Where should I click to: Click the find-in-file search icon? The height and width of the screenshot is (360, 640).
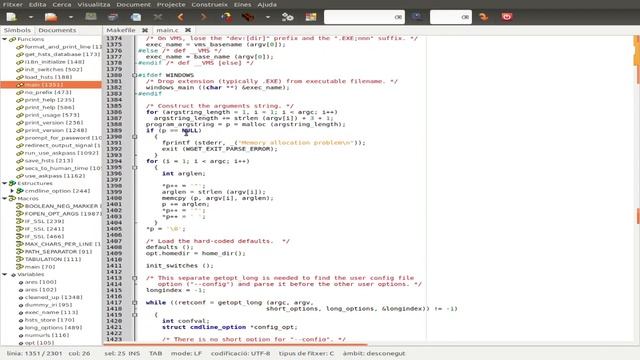(417, 17)
